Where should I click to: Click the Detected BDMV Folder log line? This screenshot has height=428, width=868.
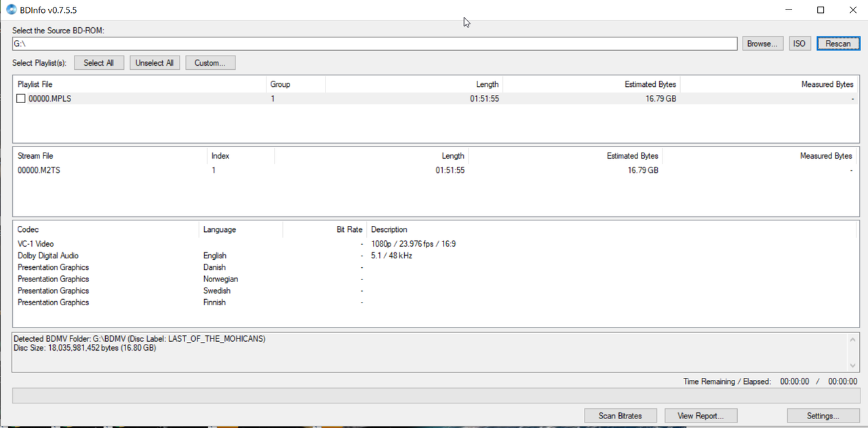(140, 338)
